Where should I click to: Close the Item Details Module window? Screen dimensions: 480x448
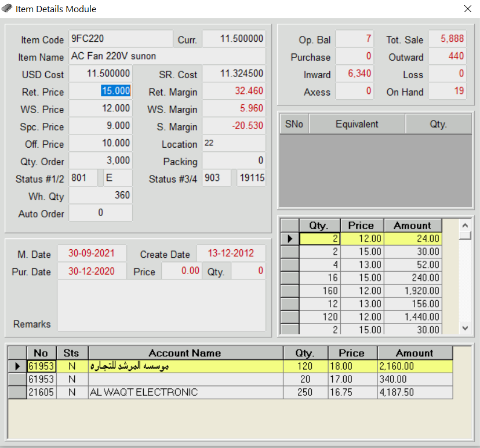tap(467, 9)
